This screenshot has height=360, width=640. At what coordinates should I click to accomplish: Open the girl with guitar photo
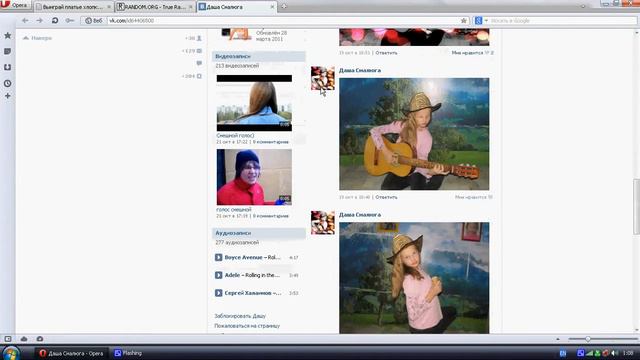coord(414,134)
